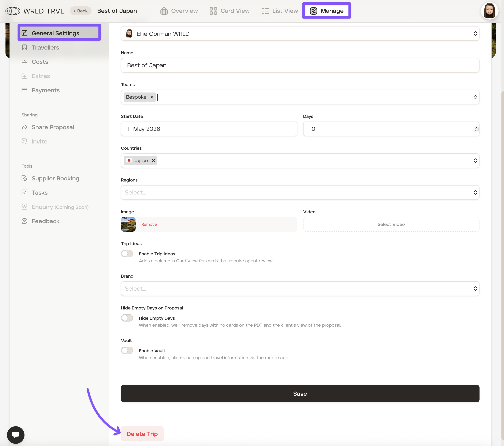Viewport: 504px width, 446px height.
Task: Click the WRLD TRVL globe logo
Action: click(x=13, y=11)
